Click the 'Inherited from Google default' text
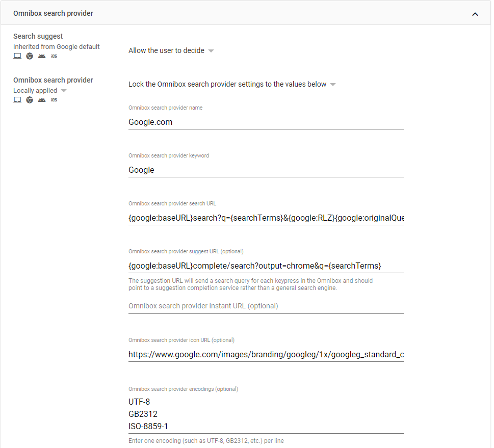Viewport: 494px width, 448px height. pyautogui.click(x=57, y=46)
